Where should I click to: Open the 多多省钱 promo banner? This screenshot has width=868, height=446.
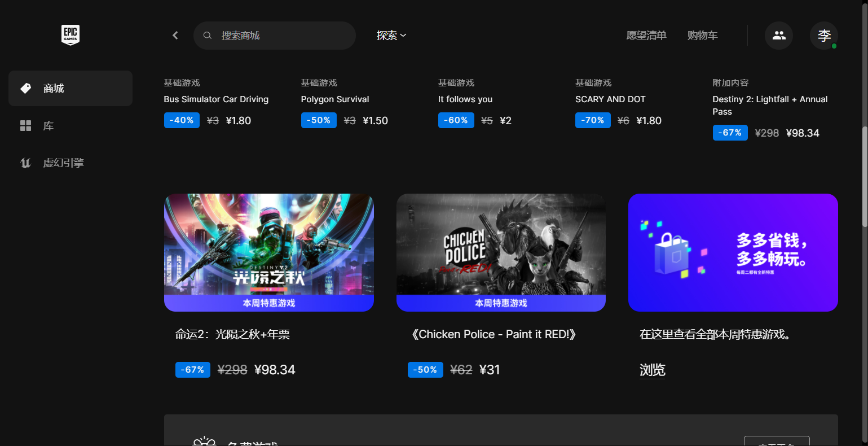pyautogui.click(x=733, y=252)
